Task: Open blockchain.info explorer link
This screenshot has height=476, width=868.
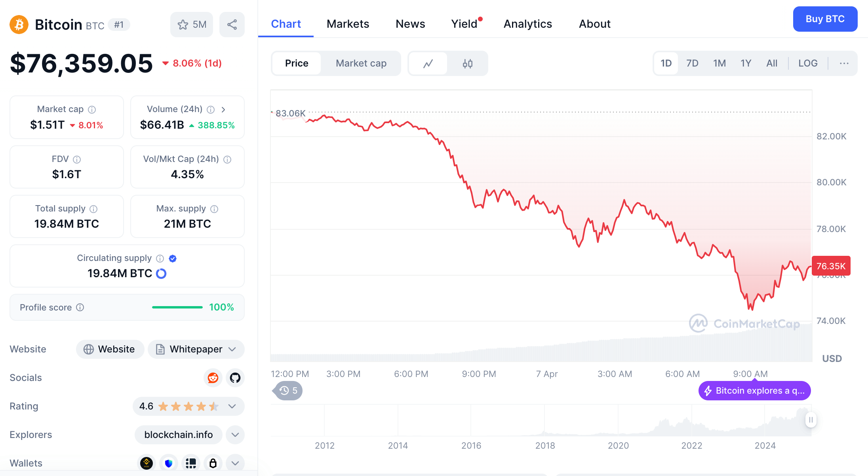Action: (178, 434)
